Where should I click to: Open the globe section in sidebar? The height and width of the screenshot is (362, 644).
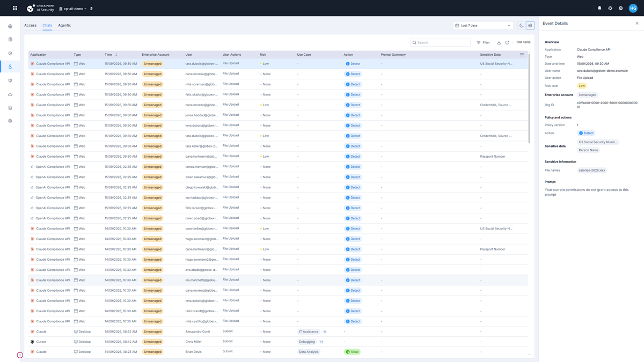pos(10,26)
